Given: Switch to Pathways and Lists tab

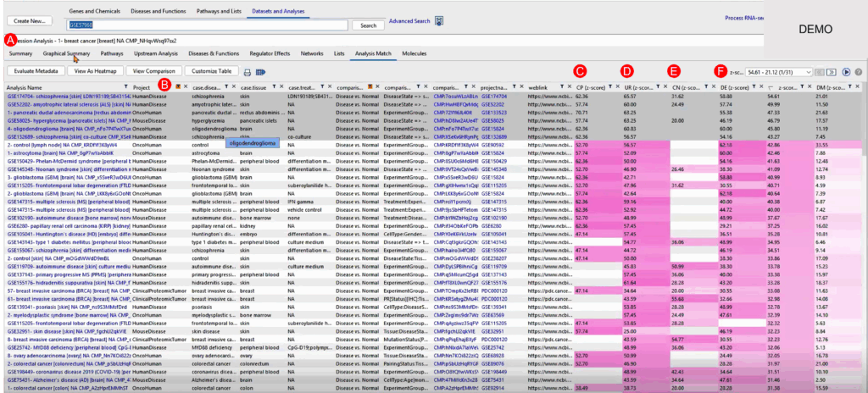Looking at the screenshot, I should pyautogui.click(x=220, y=11).
